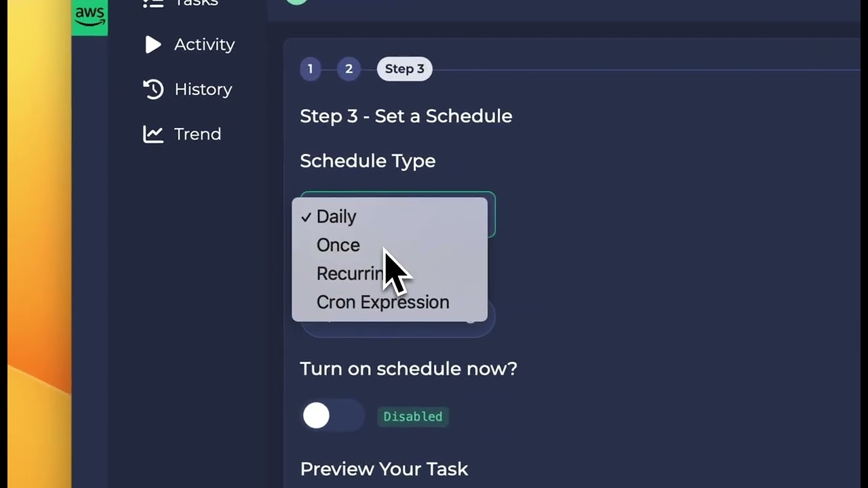Jump to step 2 circle
The image size is (868, 488).
[349, 68]
